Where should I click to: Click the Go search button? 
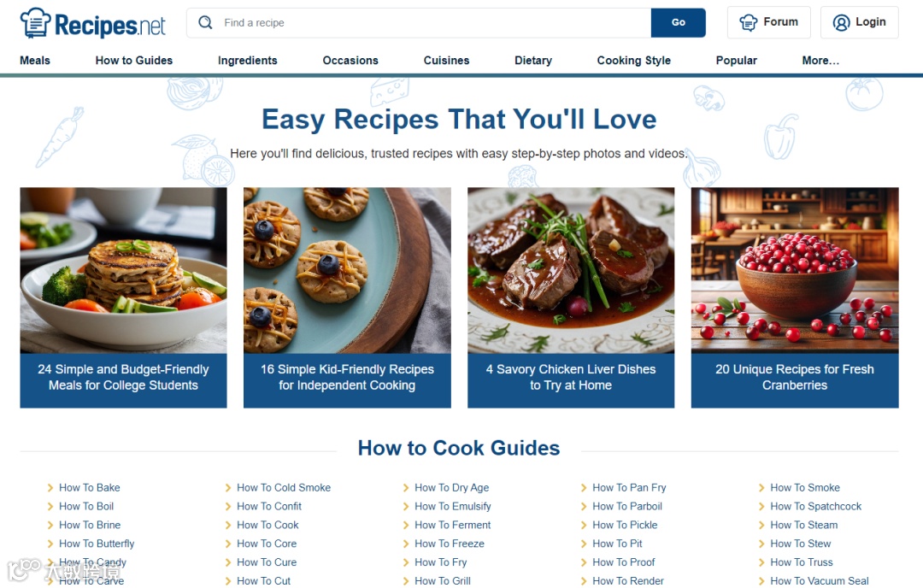[678, 22]
